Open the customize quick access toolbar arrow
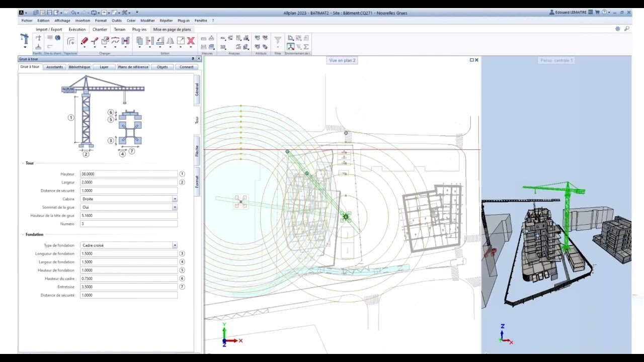Viewport: 644px width, 362px height. tap(137, 12)
